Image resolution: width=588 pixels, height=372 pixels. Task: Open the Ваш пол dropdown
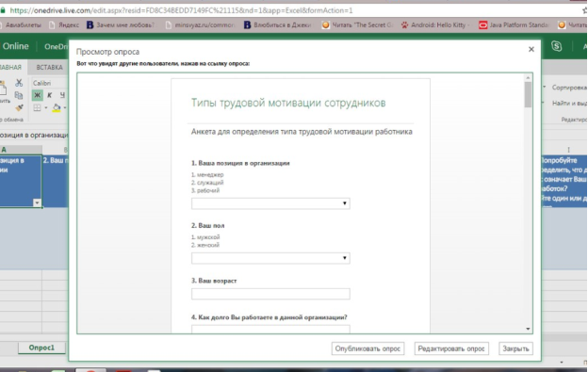pyautogui.click(x=270, y=258)
